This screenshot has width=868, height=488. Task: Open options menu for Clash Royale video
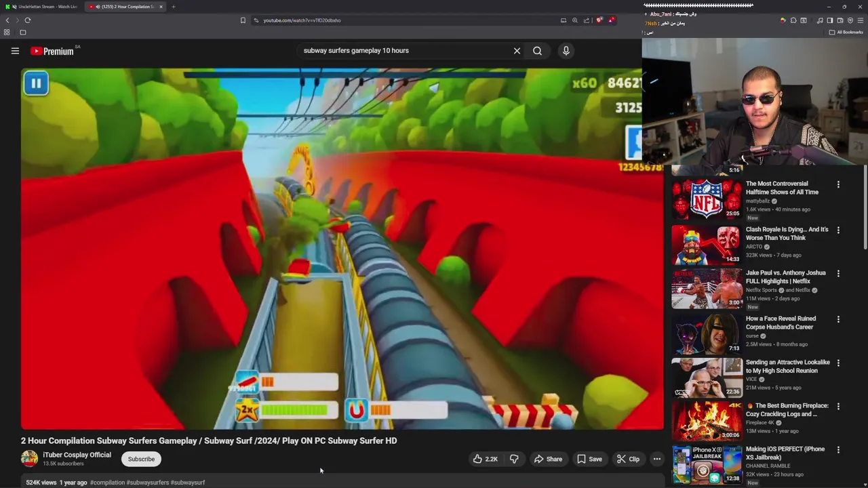[x=838, y=230]
